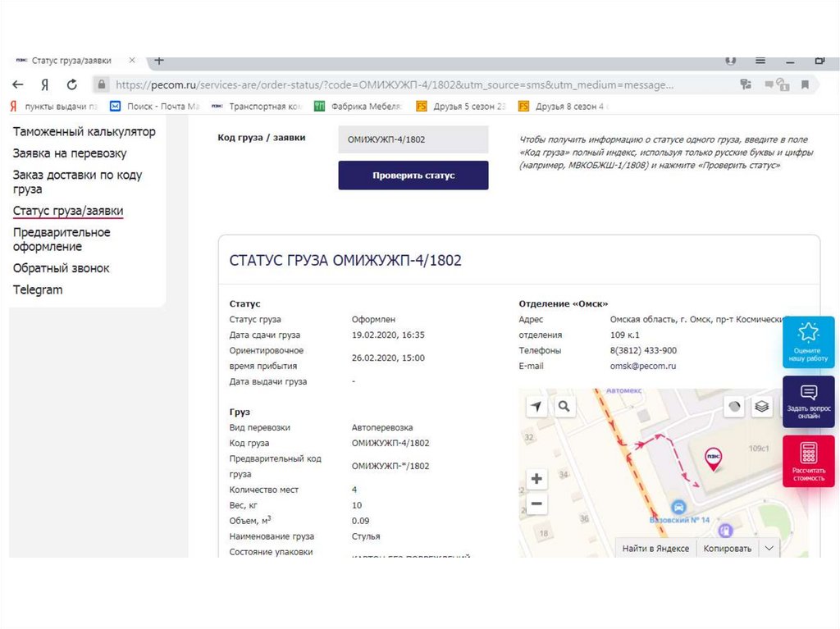Open 'Таможенный калькулятор' sidebar item

coord(84,132)
